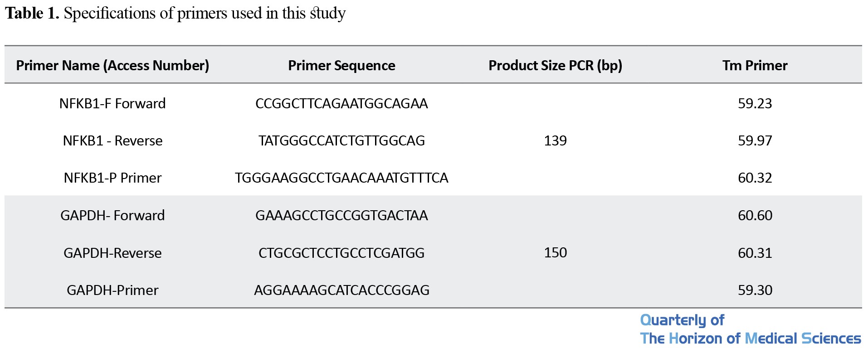The height and width of the screenshot is (348, 868).
Task: Select the Tm Primer column header
Action: 755,66
